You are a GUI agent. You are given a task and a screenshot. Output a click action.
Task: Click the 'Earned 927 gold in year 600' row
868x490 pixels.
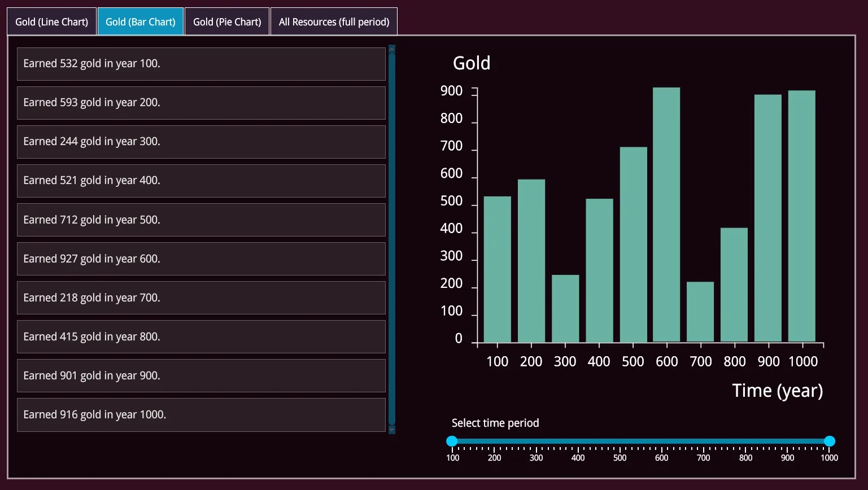point(201,259)
